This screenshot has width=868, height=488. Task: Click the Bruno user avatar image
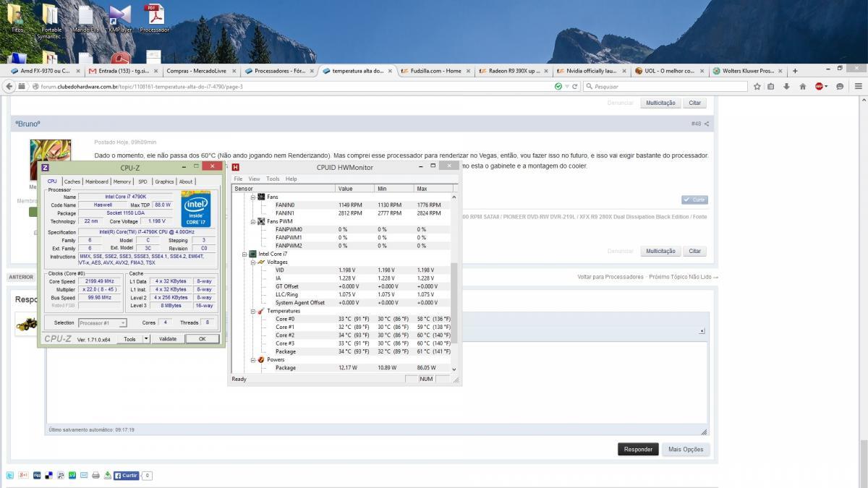(x=51, y=160)
